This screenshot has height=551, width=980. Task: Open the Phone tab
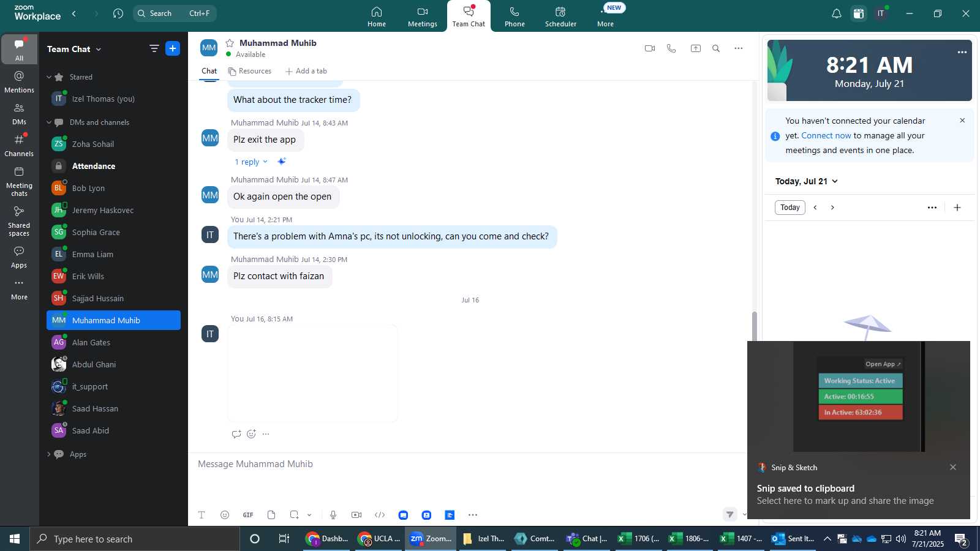point(514,17)
